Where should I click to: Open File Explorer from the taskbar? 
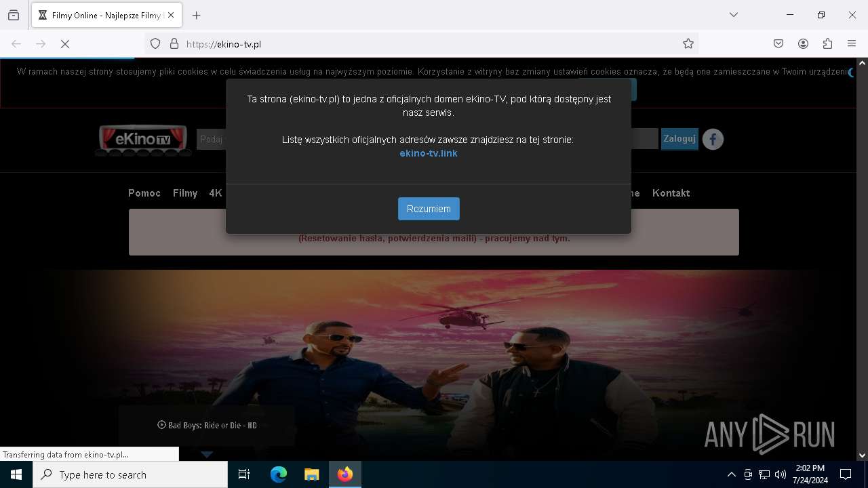[311, 474]
